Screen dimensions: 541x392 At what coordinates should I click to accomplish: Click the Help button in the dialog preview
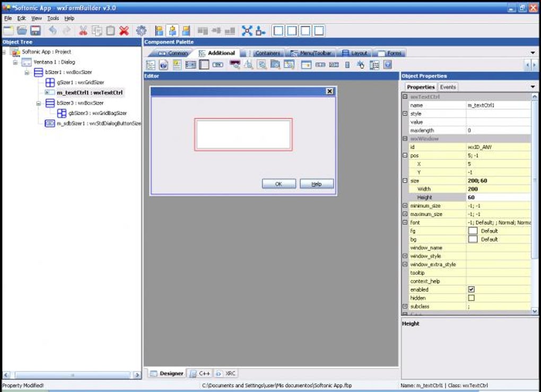317,184
